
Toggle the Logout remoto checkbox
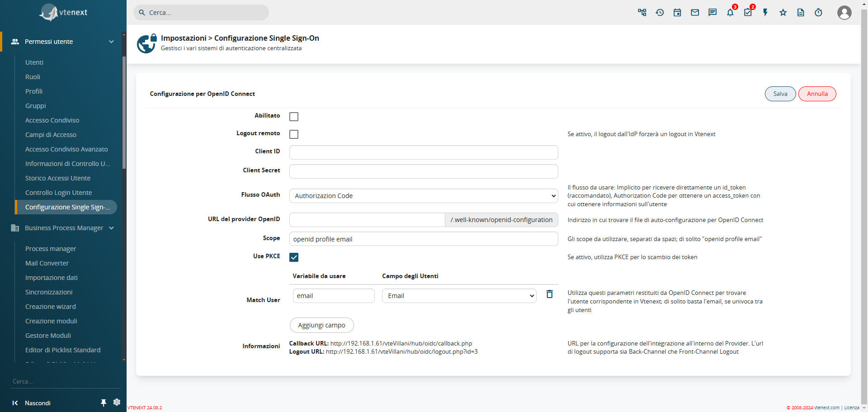point(294,134)
